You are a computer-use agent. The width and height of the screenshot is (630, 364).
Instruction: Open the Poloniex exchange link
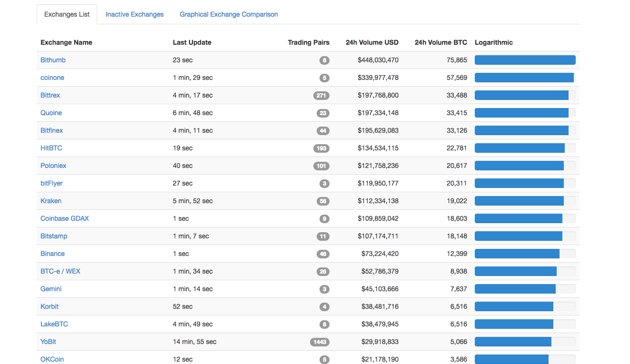[x=53, y=166]
